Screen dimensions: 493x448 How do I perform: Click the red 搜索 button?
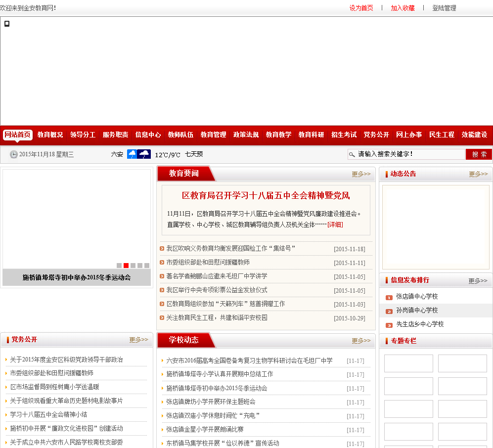479,154
